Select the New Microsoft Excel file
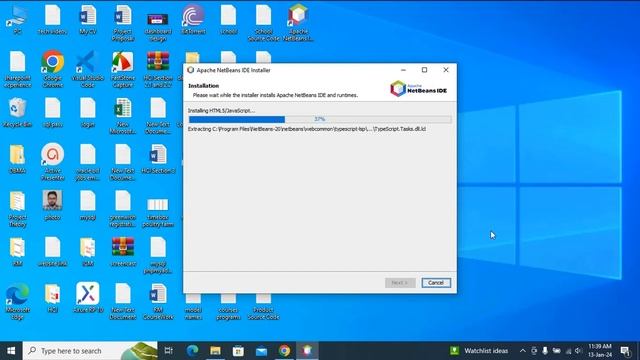Image resolution: width=640 pixels, height=360 pixels. (123, 116)
